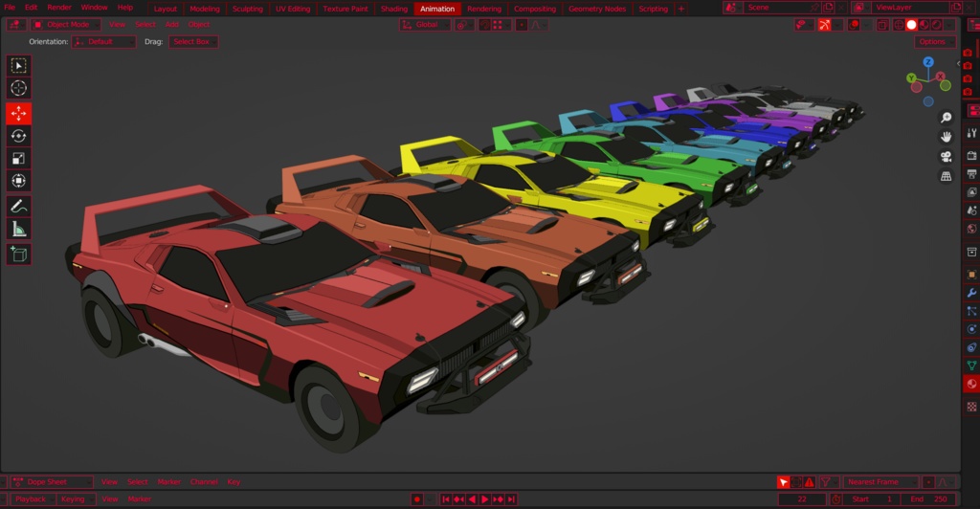Open the Playback popover
Screen dimensions: 980x509
click(33, 499)
